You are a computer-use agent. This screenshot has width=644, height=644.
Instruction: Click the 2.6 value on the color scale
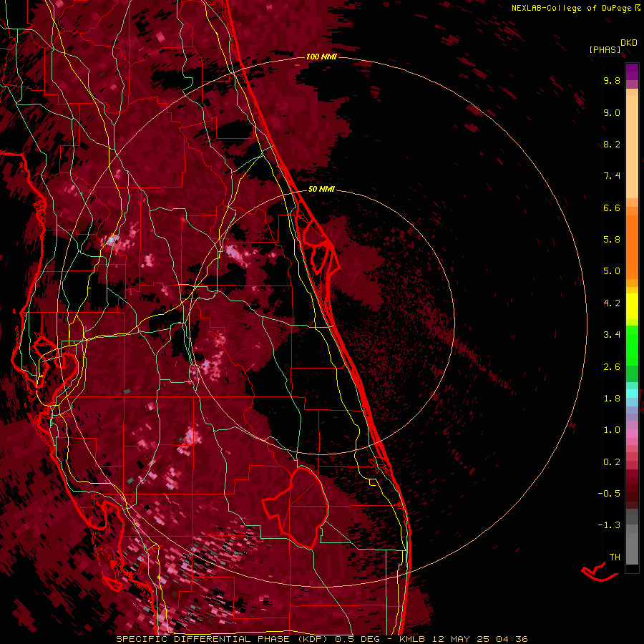612,367
